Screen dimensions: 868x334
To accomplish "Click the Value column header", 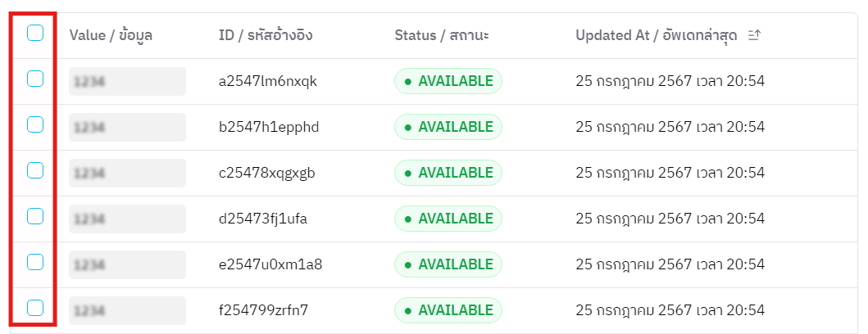I will tap(111, 35).
